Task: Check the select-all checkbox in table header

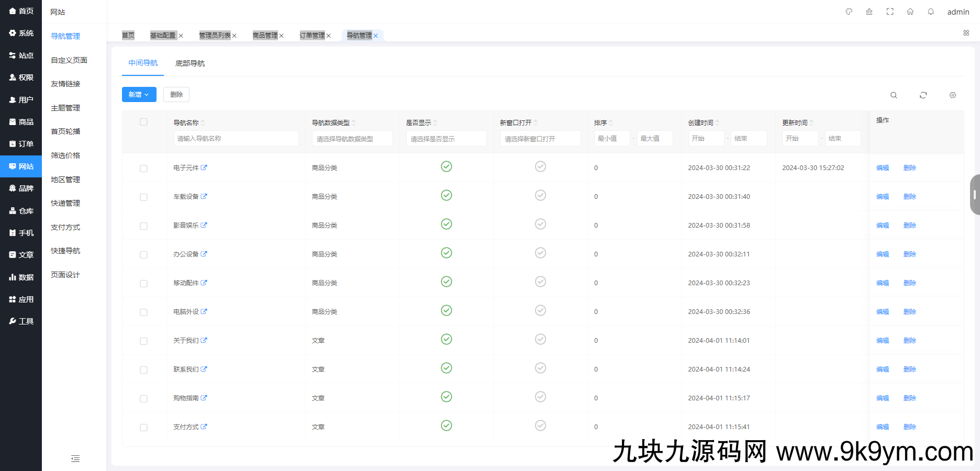Action: click(x=143, y=121)
